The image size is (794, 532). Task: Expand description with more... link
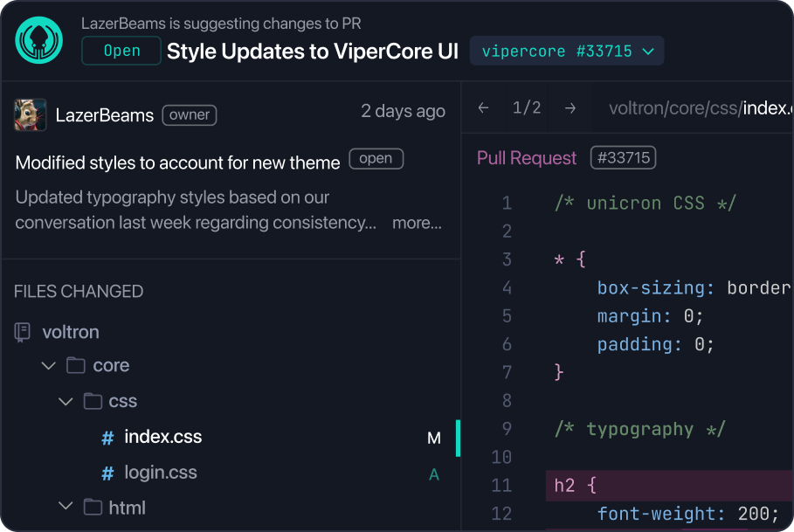tap(417, 223)
